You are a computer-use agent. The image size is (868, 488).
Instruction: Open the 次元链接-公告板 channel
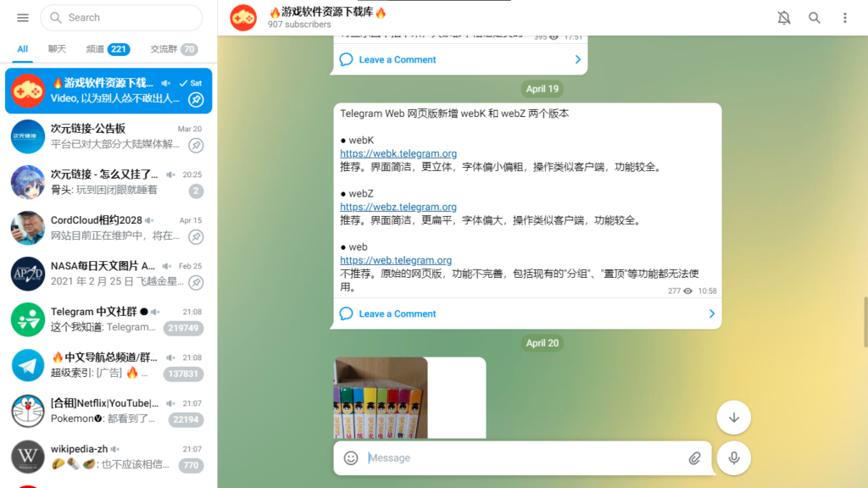pyautogui.click(x=108, y=136)
